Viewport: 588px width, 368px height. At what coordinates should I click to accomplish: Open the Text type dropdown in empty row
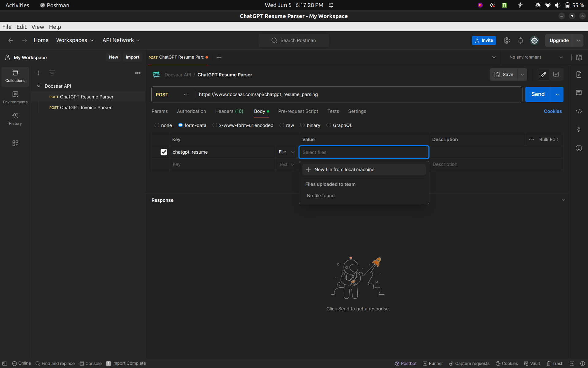click(x=287, y=165)
